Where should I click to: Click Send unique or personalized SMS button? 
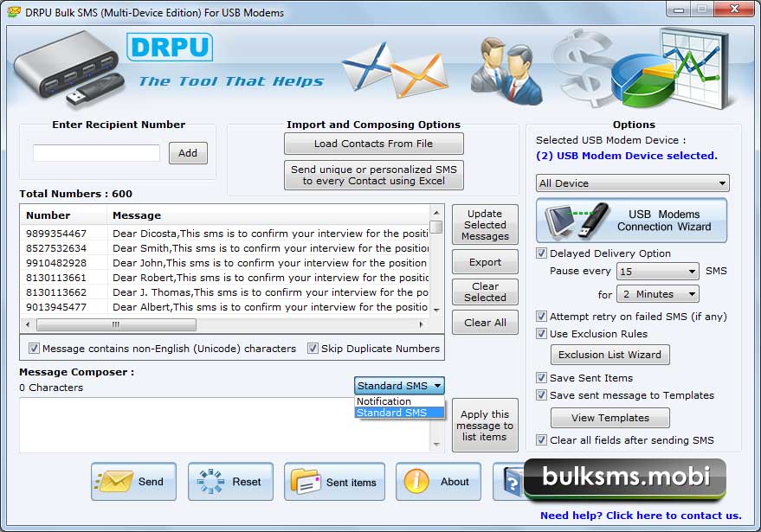(374, 175)
